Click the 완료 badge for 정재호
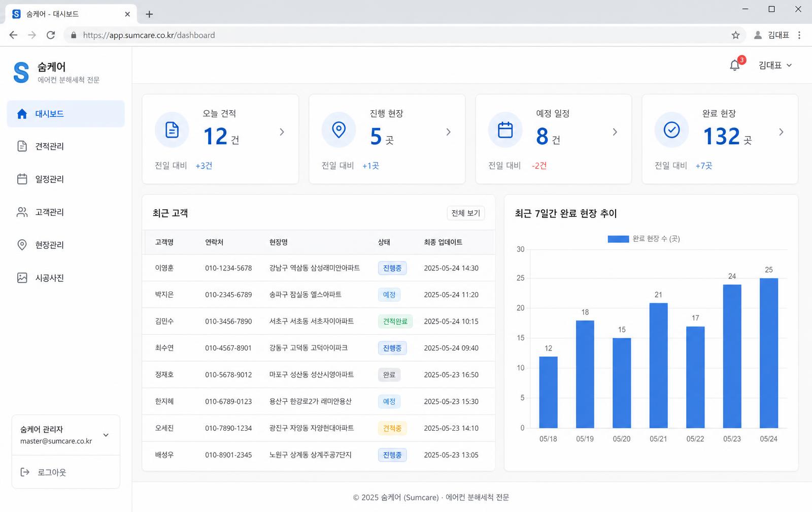 click(x=389, y=375)
